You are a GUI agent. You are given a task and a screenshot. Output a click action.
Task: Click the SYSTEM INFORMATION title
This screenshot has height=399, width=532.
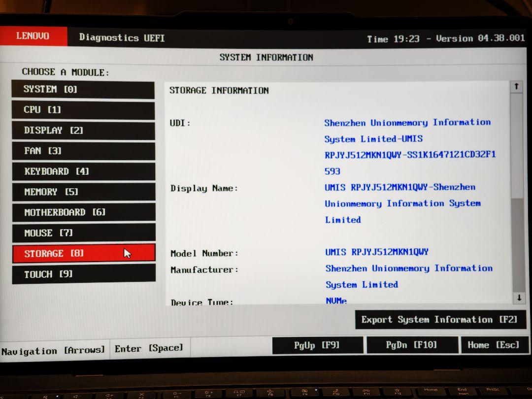(266, 57)
